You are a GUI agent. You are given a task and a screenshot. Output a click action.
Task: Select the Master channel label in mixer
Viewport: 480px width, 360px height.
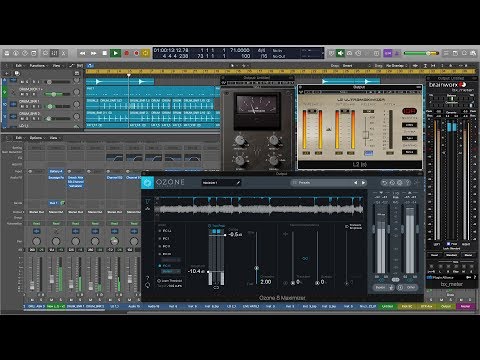pyautogui.click(x=465, y=306)
